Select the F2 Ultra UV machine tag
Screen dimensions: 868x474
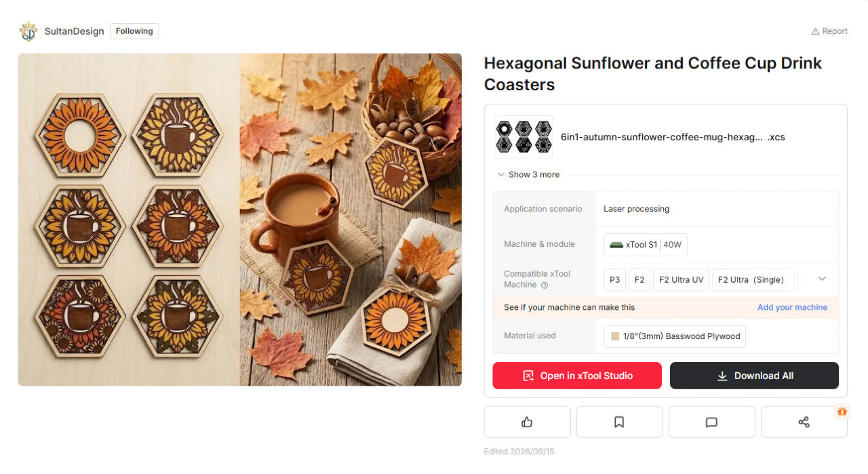(x=682, y=279)
